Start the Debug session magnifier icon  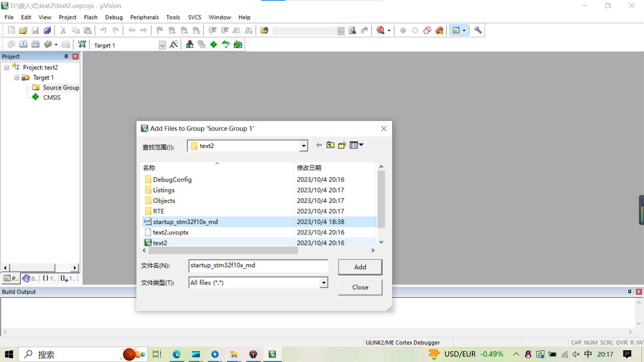coord(380,31)
